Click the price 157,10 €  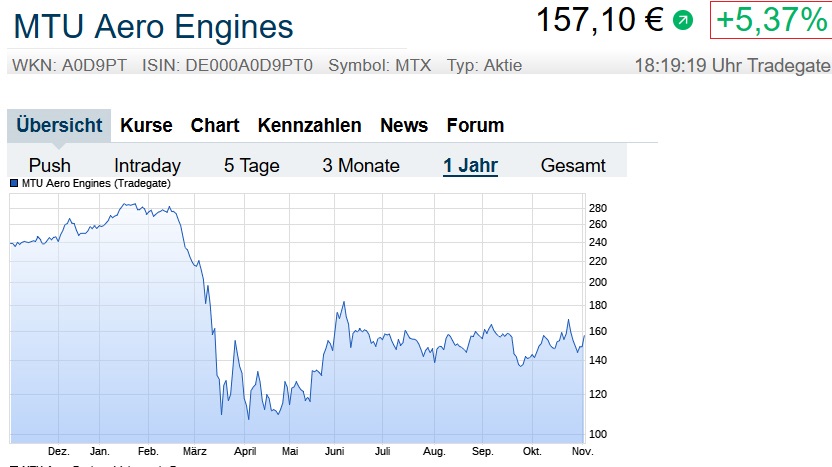(600, 20)
